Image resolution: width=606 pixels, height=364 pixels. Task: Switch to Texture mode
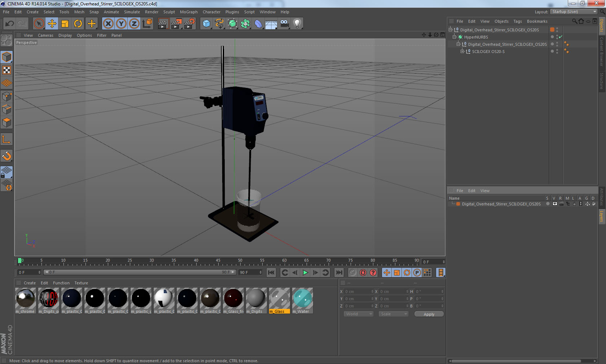(x=6, y=70)
